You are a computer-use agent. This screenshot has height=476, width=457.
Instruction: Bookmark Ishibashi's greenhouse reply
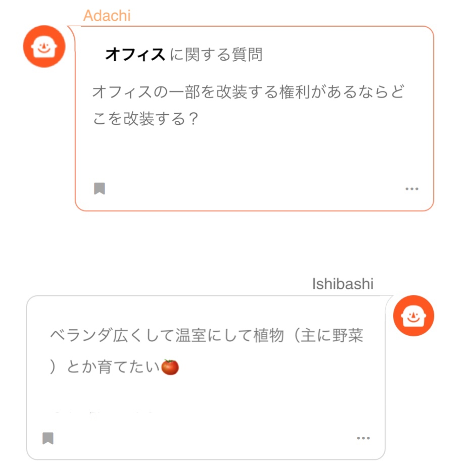pos(48,438)
